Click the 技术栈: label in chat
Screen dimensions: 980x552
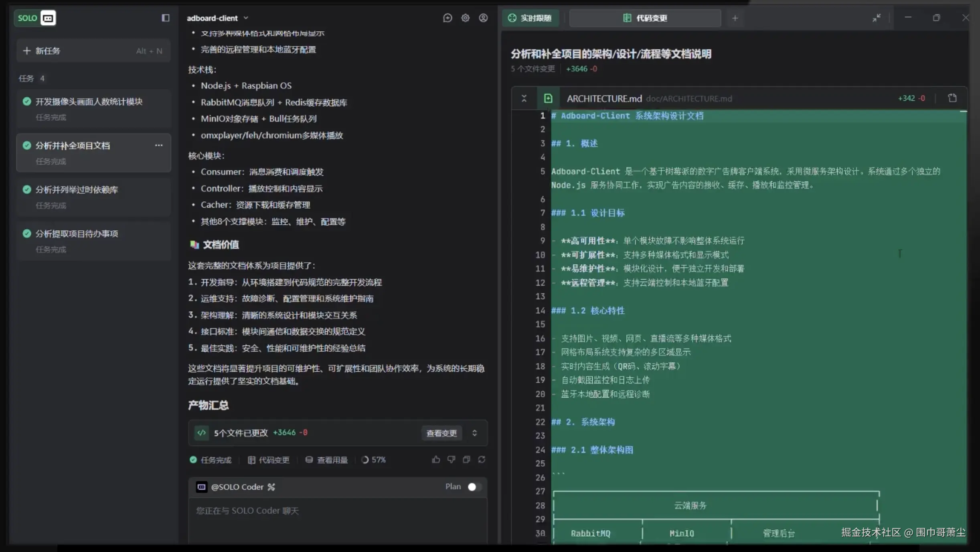(x=202, y=70)
